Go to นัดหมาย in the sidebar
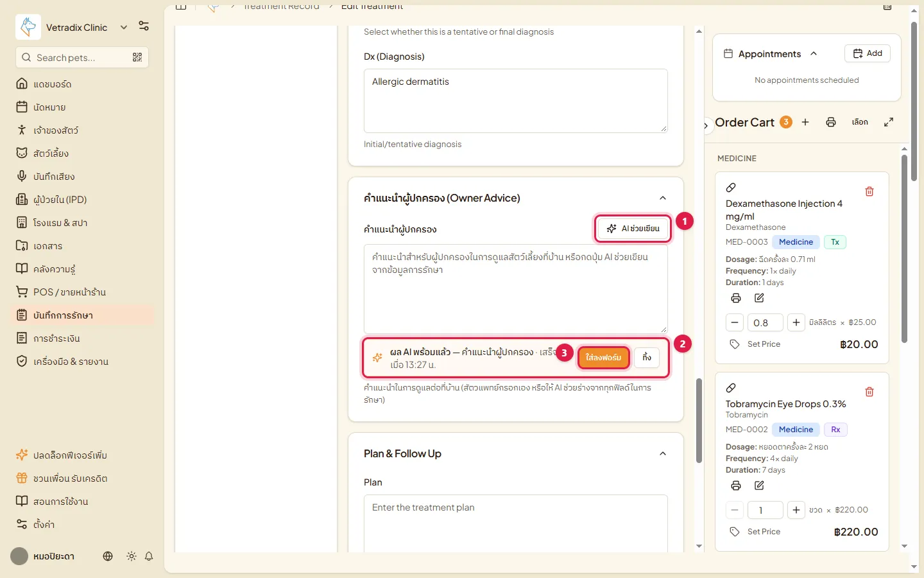The height and width of the screenshot is (578, 924). tap(82, 107)
